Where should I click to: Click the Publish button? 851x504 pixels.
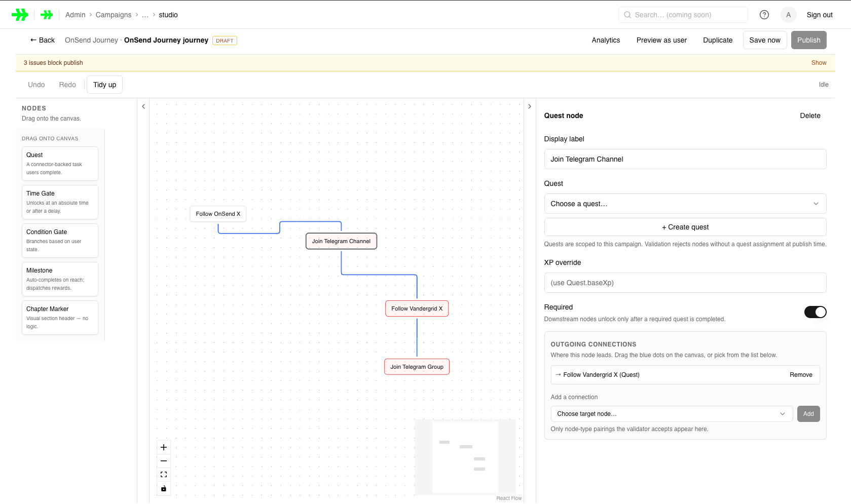click(x=808, y=40)
